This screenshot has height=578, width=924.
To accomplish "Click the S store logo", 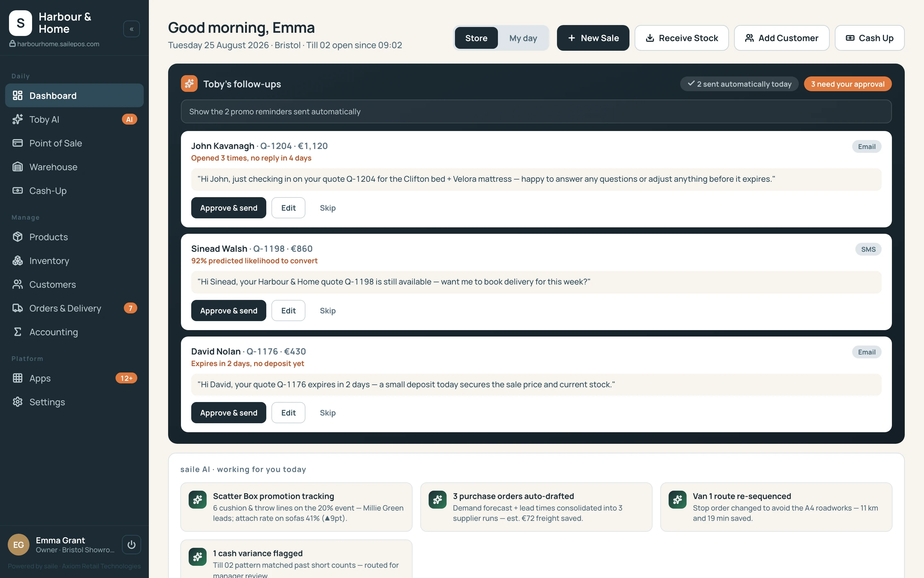I will click(x=20, y=23).
